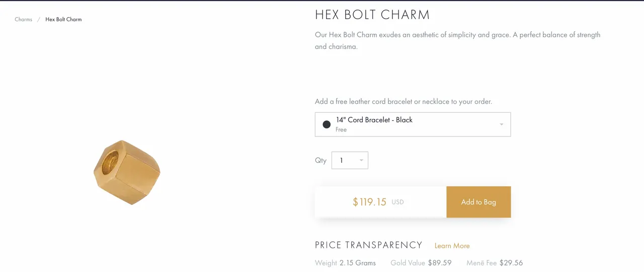Click the cord bracelet dropdown arrow
The image size is (644, 272).
[502, 124]
